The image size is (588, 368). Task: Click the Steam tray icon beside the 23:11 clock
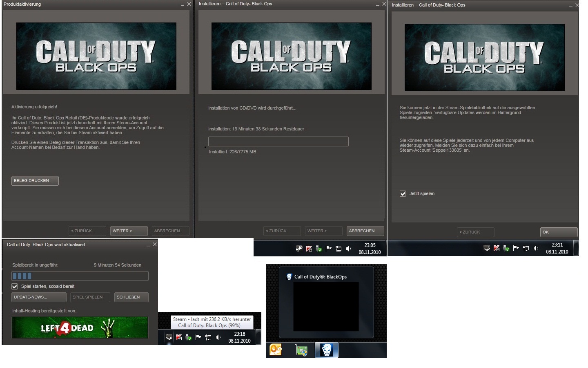487,248
